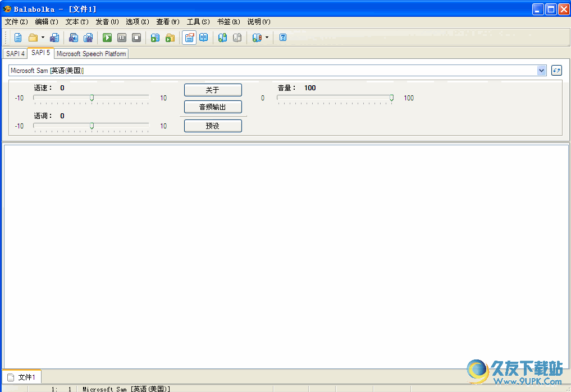Open the 说明 (V) menu
This screenshot has width=571, height=392.
point(259,22)
